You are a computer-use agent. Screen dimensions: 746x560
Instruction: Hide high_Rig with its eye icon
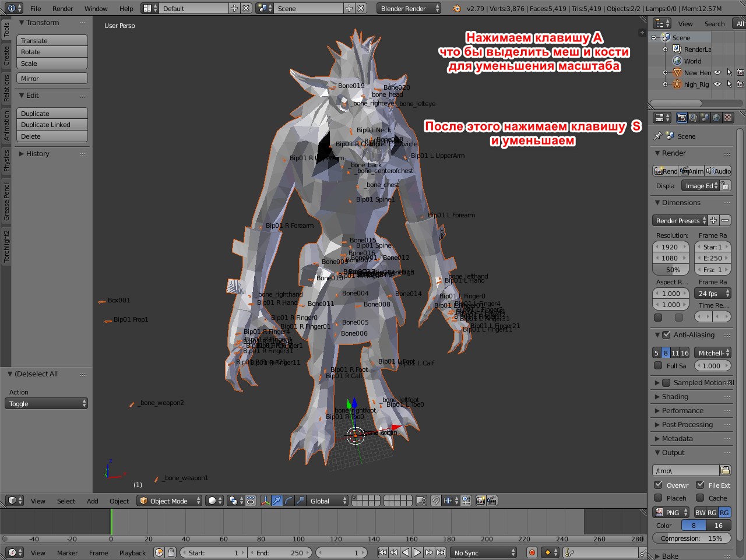717,84
